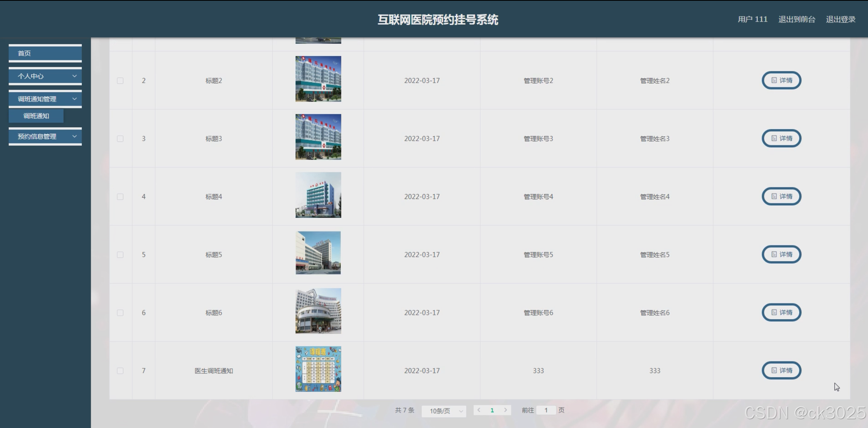Open 详情 for row 标题5

(x=781, y=255)
